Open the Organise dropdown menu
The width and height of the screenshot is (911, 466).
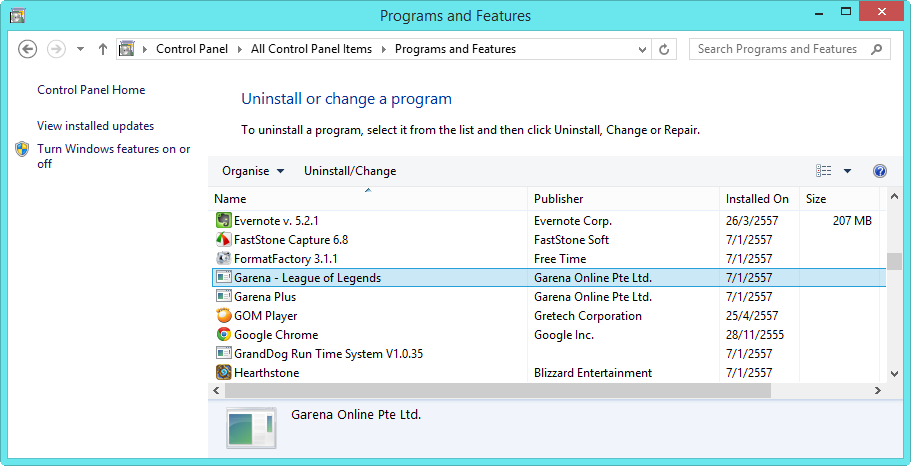253,171
